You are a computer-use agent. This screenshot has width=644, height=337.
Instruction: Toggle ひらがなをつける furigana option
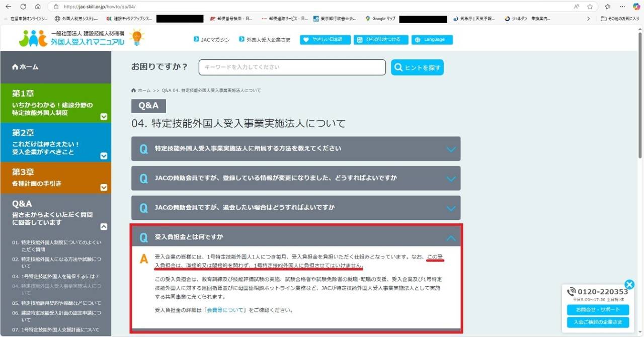point(381,40)
